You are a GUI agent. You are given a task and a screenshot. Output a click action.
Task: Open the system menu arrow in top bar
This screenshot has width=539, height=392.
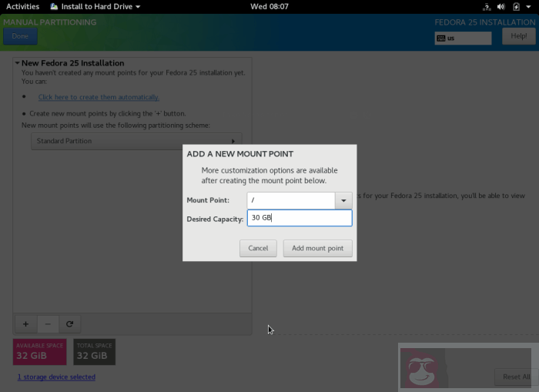pyautogui.click(x=528, y=6)
